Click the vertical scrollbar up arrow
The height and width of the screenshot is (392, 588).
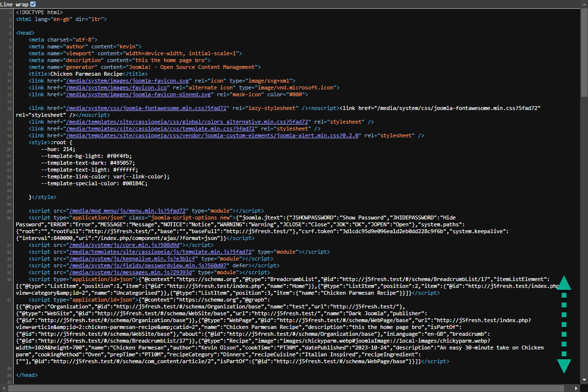pyautogui.click(x=584, y=12)
